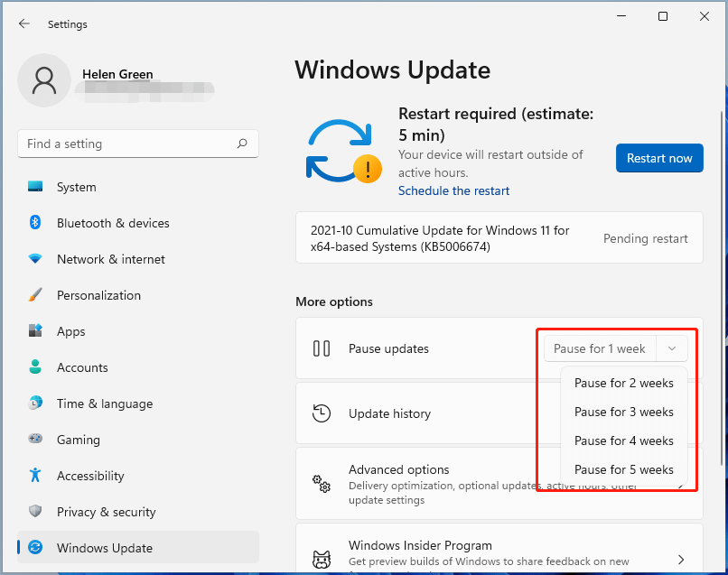Open Accessibility settings
The height and width of the screenshot is (575, 728).
tap(138, 476)
